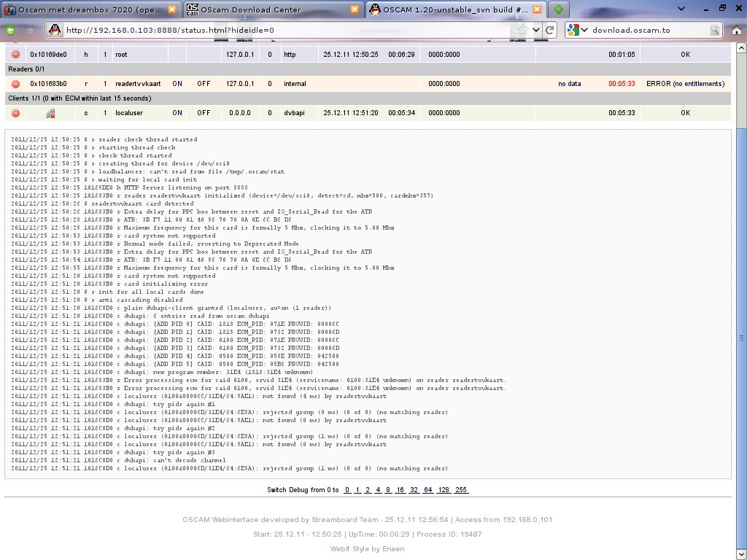Open a new tab with the plus button
747x560 pixels.
(x=558, y=9)
